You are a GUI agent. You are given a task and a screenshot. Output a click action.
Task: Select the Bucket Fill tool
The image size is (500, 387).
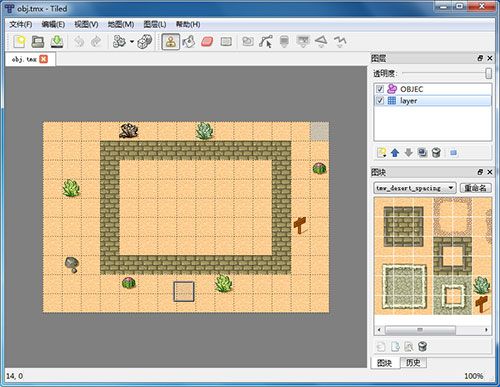tap(189, 42)
